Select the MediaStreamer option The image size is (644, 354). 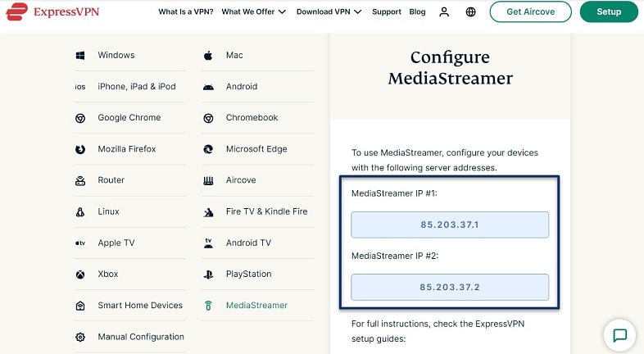(258, 306)
